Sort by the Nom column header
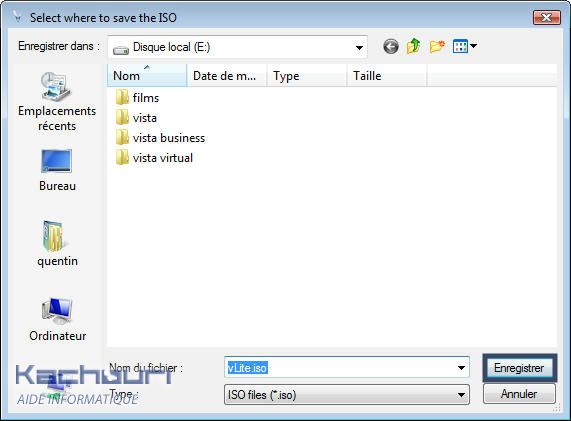Screen dimensions: 571x421 [x=147, y=76]
